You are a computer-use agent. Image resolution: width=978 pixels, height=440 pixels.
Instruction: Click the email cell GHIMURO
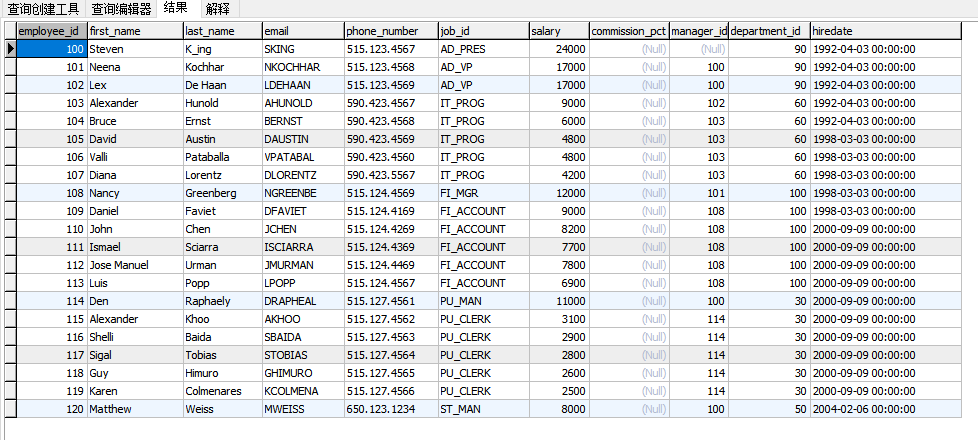click(x=303, y=373)
